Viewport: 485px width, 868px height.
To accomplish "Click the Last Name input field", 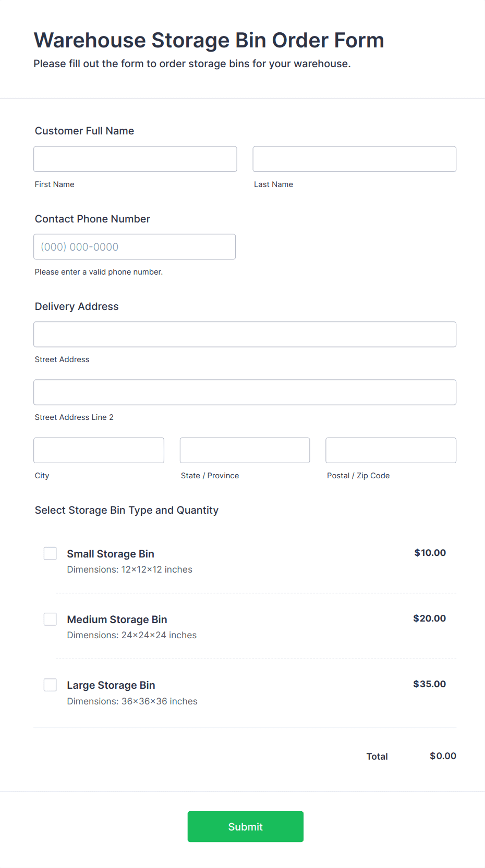I will (x=354, y=159).
